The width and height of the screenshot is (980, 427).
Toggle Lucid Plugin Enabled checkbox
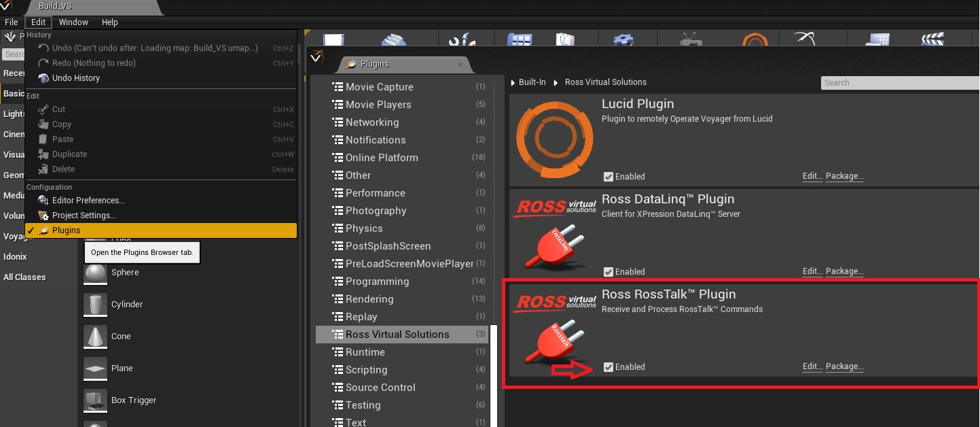(x=609, y=177)
